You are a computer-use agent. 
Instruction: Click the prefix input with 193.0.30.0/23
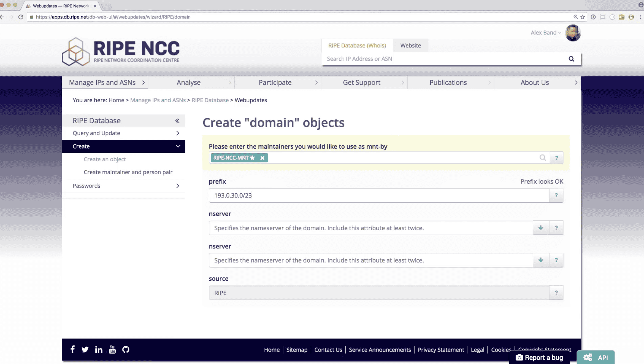(x=379, y=195)
